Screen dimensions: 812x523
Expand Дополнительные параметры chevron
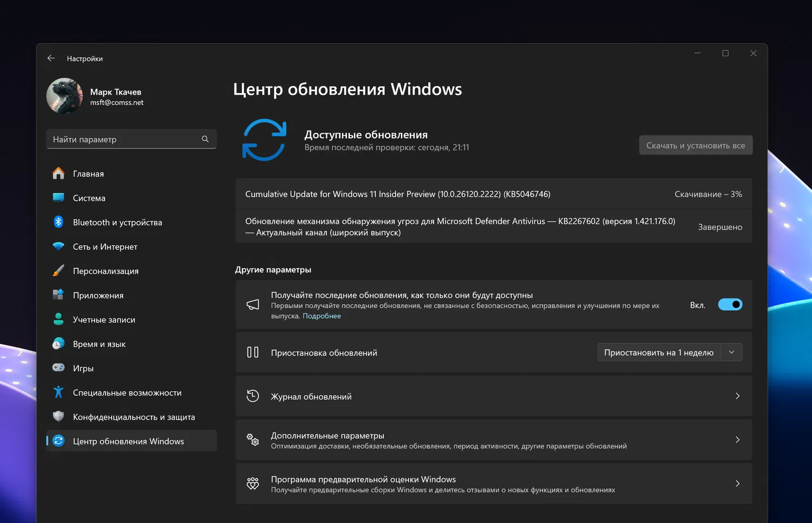coord(737,440)
